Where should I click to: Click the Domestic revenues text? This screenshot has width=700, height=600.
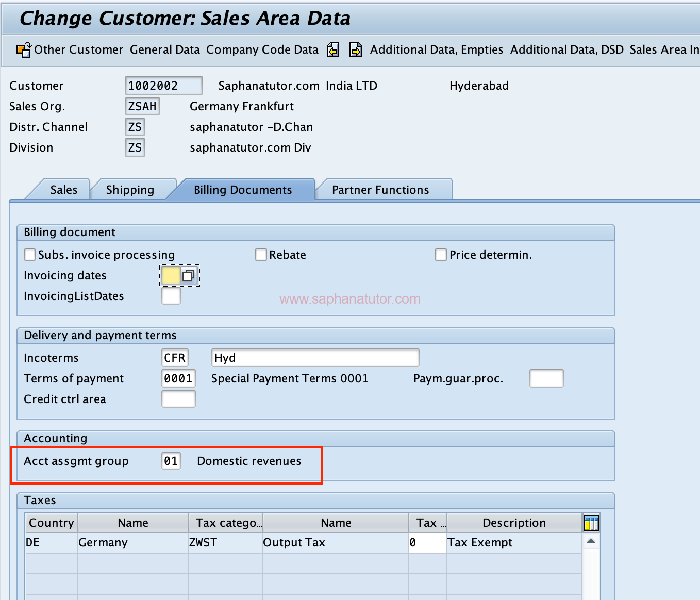pos(249,461)
